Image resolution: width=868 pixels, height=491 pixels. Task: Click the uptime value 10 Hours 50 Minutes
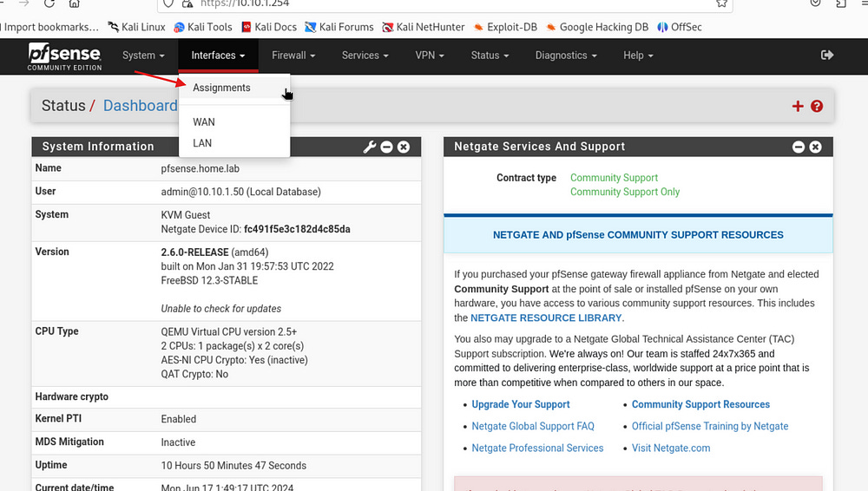point(233,466)
